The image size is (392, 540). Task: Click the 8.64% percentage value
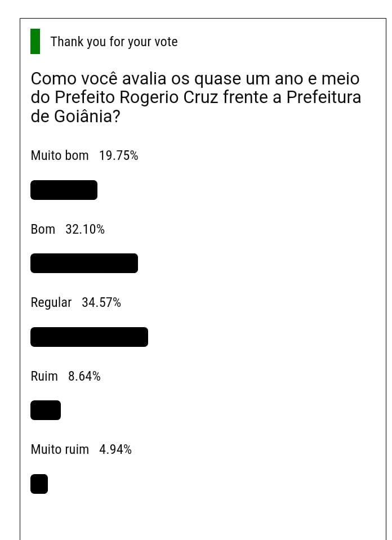tap(84, 376)
